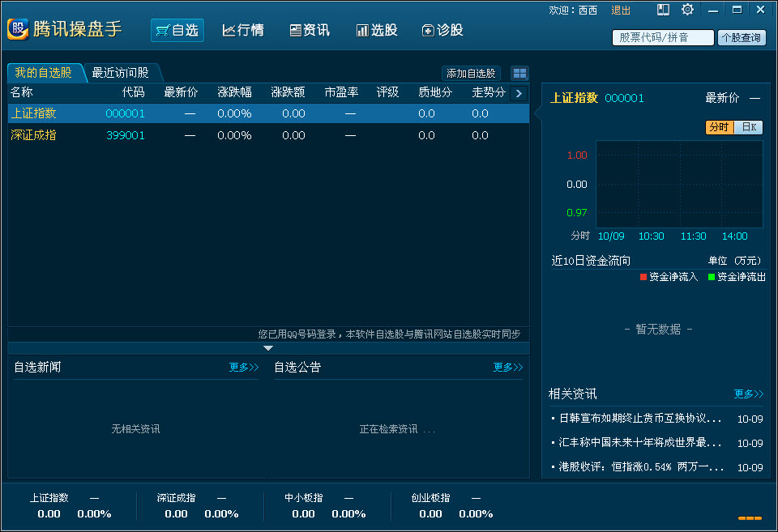Sort by the 评级 column header
Image resolution: width=778 pixels, height=532 pixels.
pos(387,92)
